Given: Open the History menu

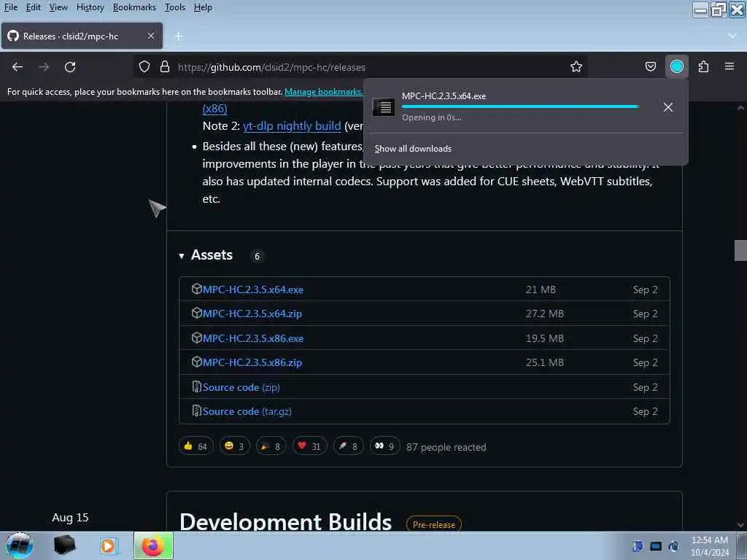Looking at the screenshot, I should (90, 7).
